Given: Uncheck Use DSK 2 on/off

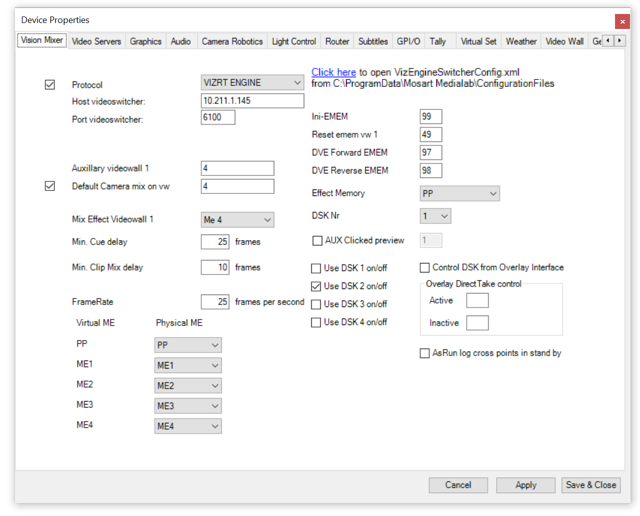Looking at the screenshot, I should tap(317, 286).
